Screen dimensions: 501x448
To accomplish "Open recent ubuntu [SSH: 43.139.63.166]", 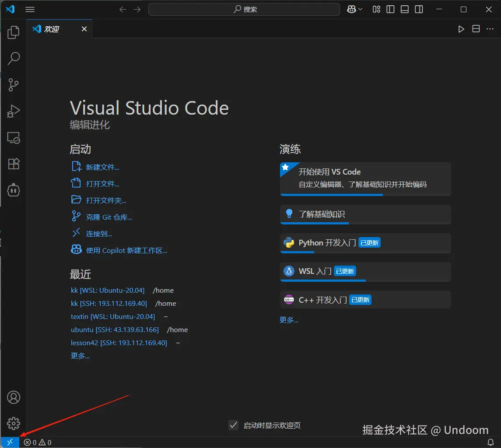I will tap(115, 329).
